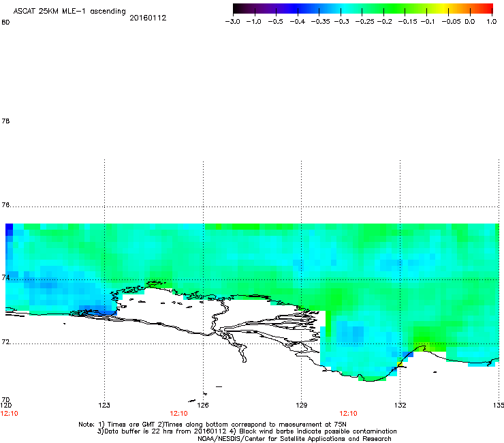504x443 pixels.
Task: Click the latitude label 78
Action: coord(5,121)
